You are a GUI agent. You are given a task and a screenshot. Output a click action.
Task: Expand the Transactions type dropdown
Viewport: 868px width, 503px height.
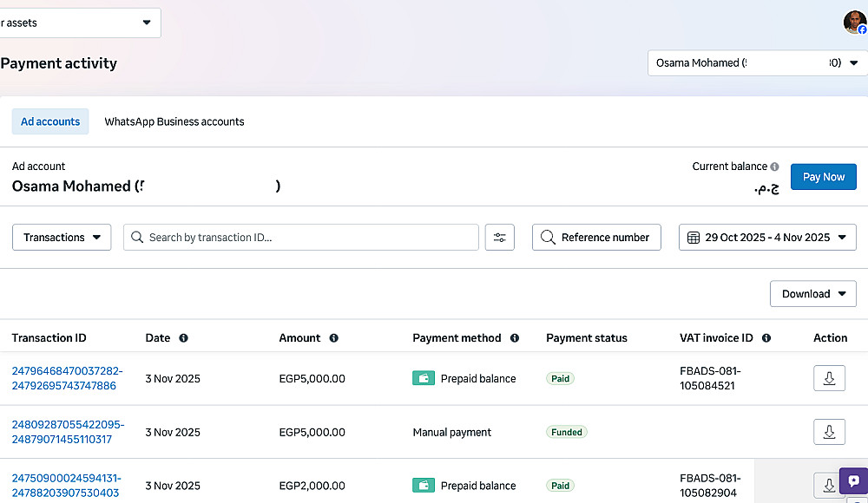[x=62, y=238]
